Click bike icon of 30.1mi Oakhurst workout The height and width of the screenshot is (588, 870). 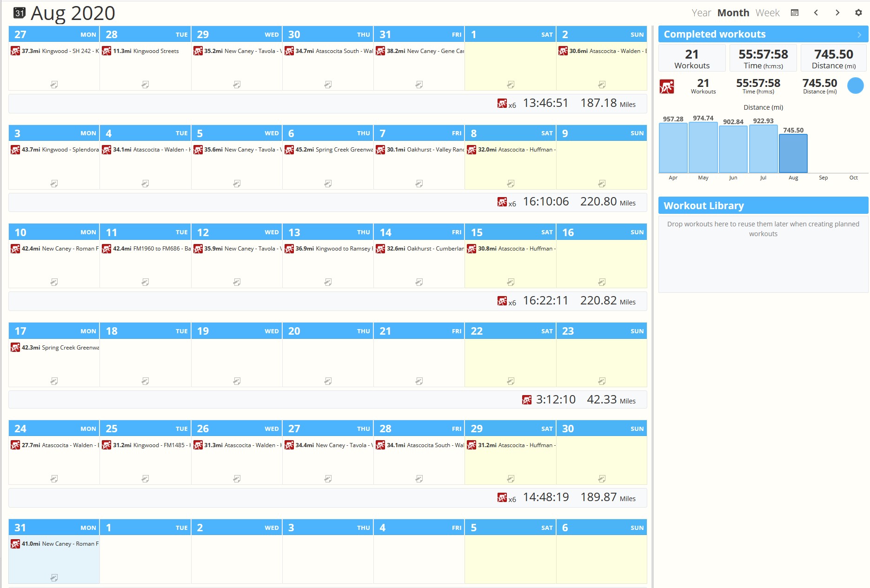coord(380,150)
